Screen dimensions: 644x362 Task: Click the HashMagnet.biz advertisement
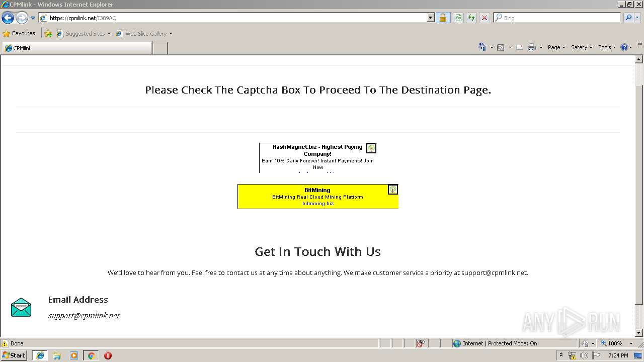click(x=317, y=157)
